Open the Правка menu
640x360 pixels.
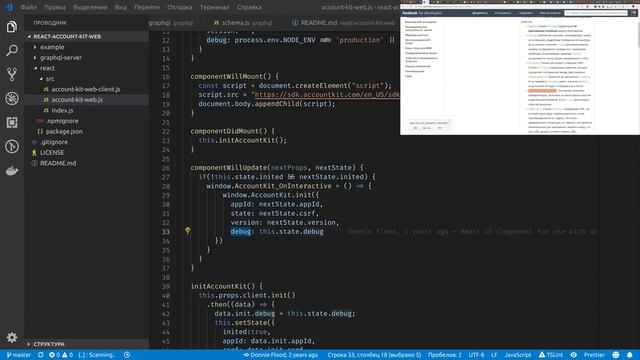55,7
